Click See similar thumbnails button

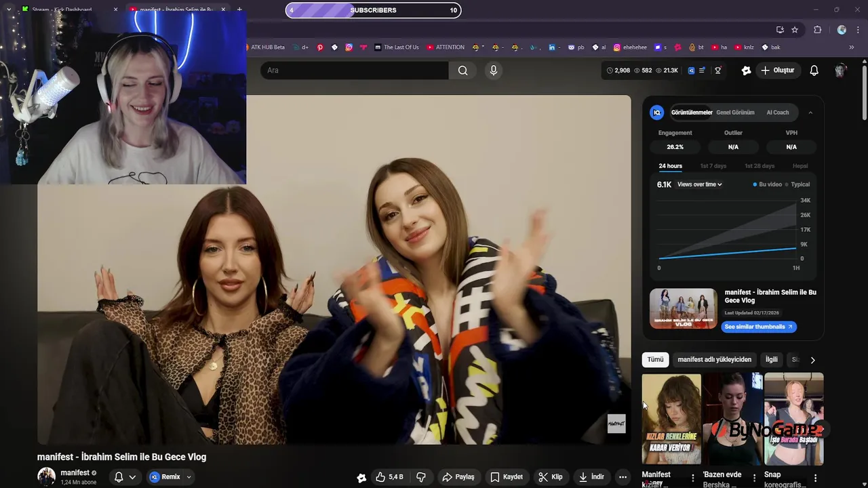click(x=758, y=327)
